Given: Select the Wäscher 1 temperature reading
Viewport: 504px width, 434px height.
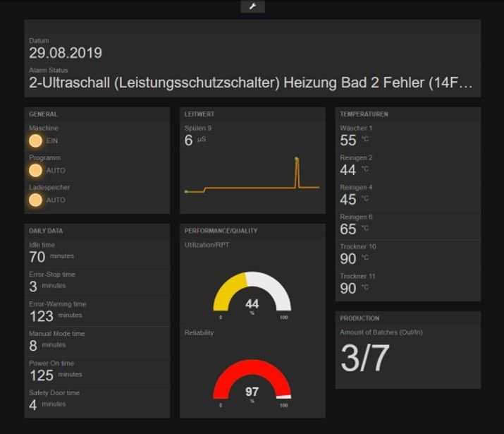Looking at the screenshot, I should pos(348,140).
